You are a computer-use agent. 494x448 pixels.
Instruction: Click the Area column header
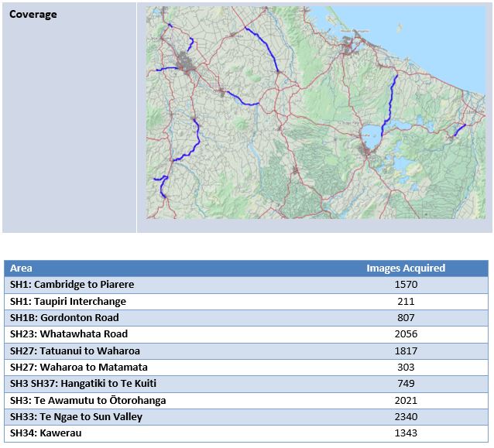tap(21, 268)
